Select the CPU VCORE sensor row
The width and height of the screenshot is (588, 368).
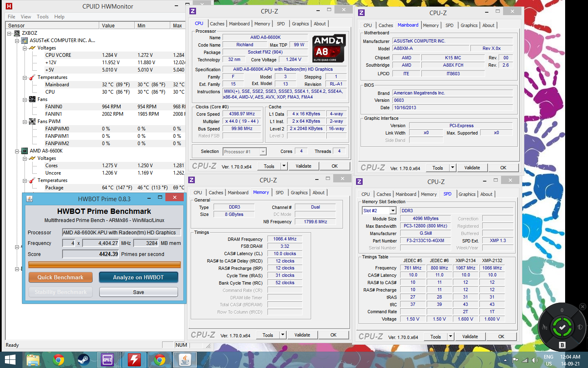58,55
